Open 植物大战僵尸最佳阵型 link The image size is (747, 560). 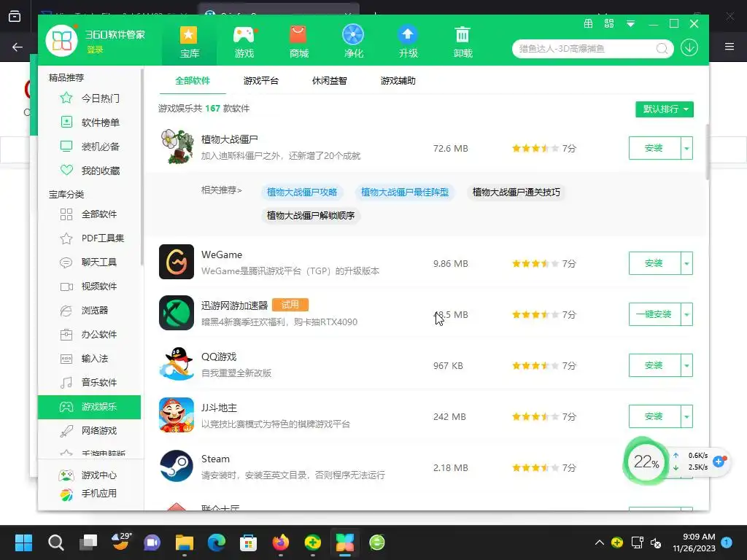[405, 192]
